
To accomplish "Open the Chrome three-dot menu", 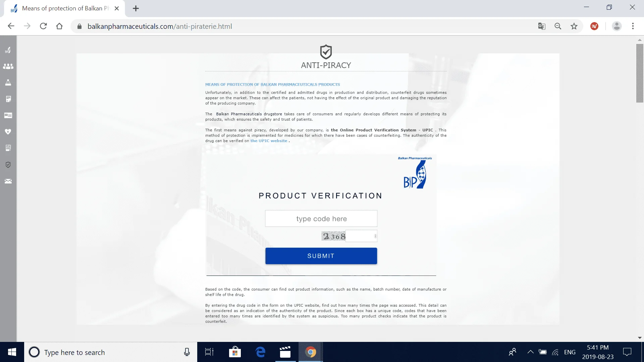I will (633, 26).
